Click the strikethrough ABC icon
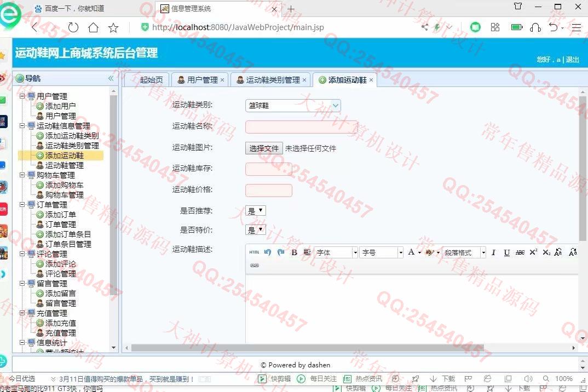Screen dimensions: 588x392 [x=520, y=252]
